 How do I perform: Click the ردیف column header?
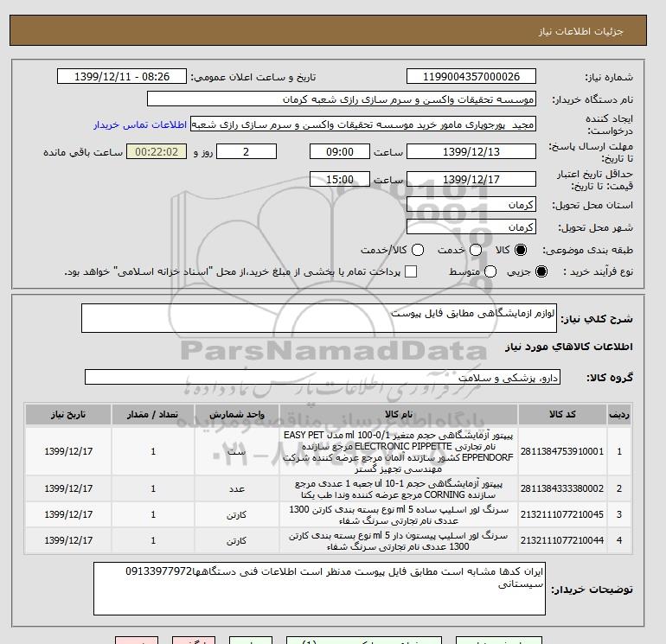click(x=618, y=414)
